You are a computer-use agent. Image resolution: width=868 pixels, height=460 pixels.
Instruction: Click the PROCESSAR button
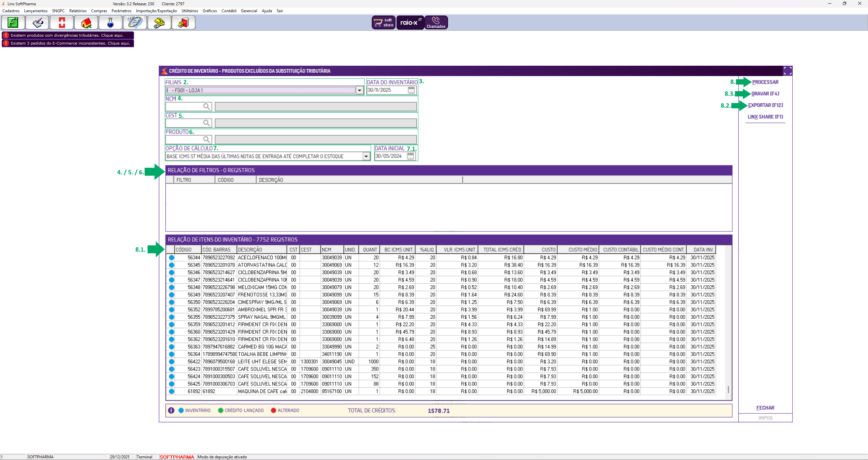point(765,82)
